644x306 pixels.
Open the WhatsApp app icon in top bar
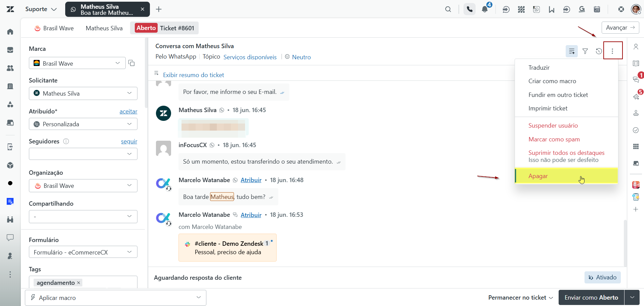[x=536, y=9]
